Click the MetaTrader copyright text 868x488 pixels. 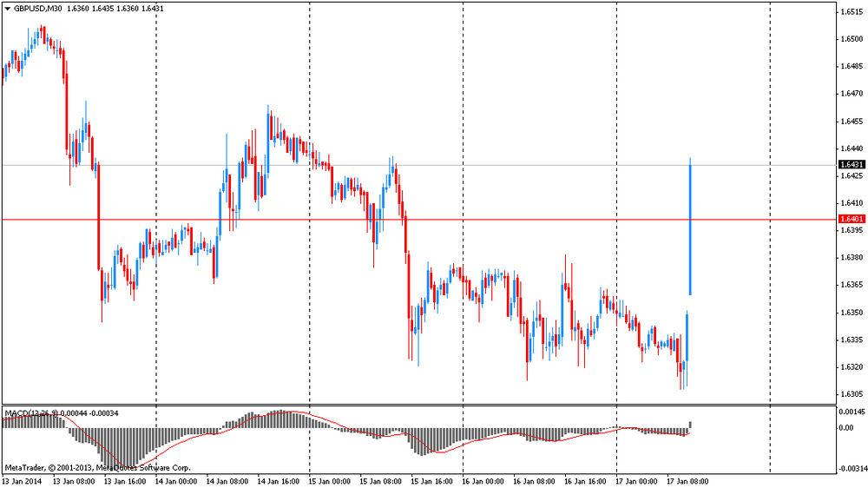coord(97,466)
